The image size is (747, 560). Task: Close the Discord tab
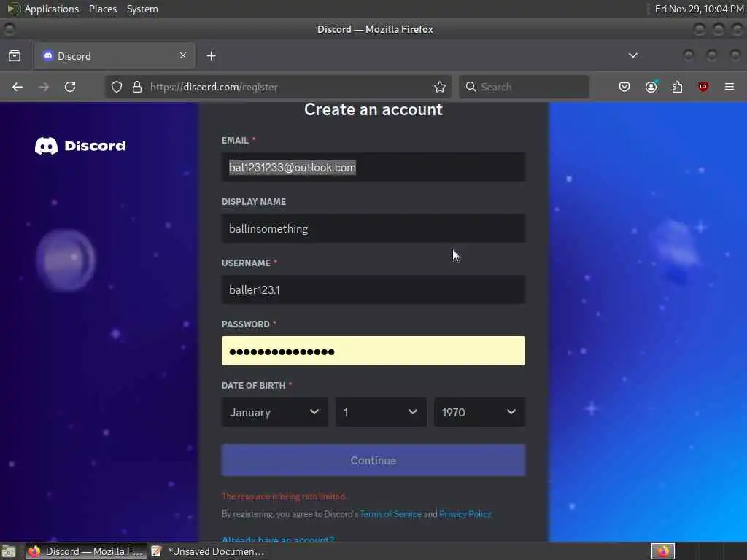(x=183, y=55)
